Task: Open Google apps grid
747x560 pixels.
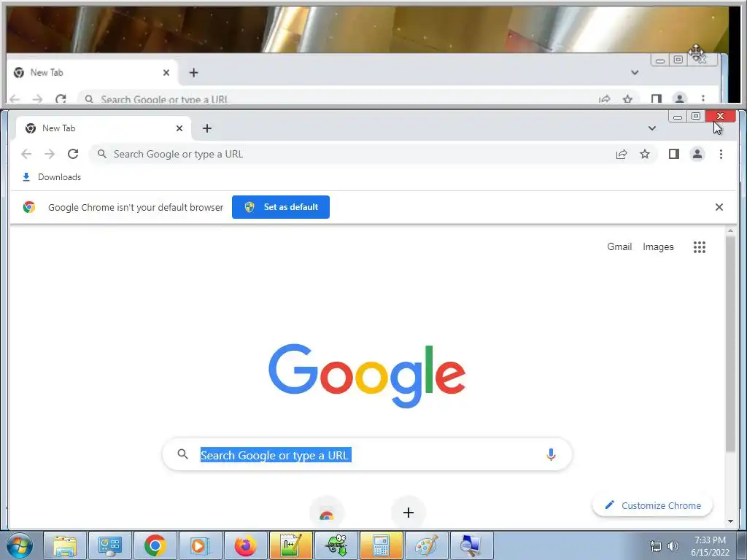Action: (x=700, y=246)
